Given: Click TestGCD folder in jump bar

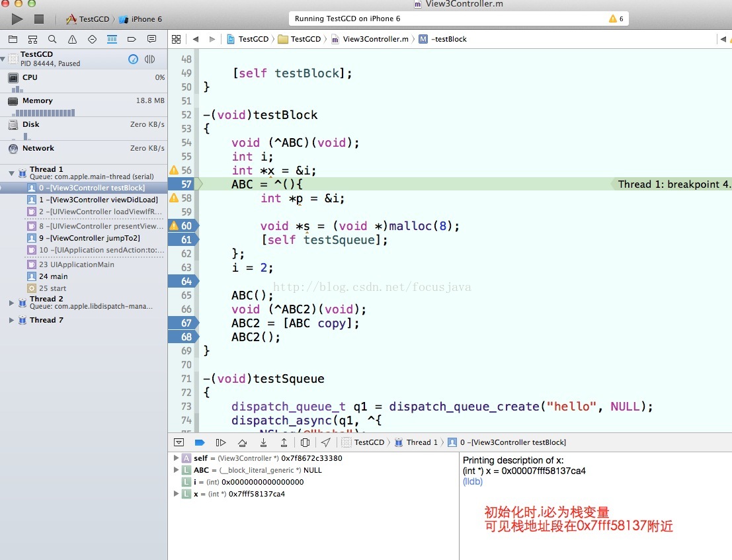Looking at the screenshot, I should click(300, 39).
